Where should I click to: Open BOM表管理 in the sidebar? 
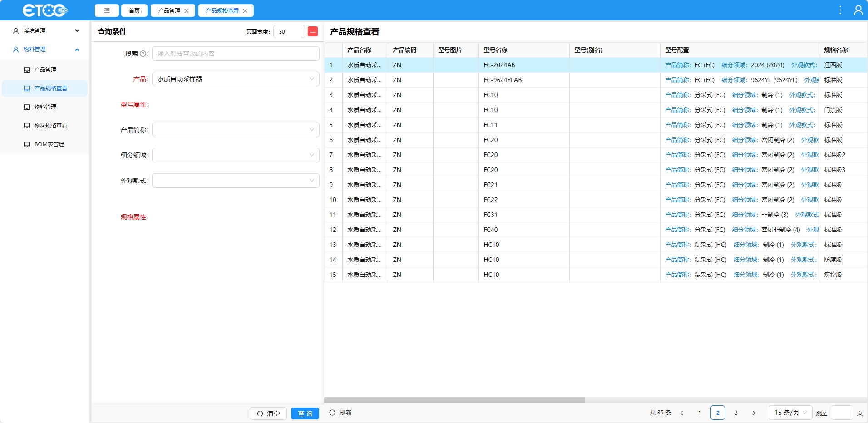tap(45, 144)
